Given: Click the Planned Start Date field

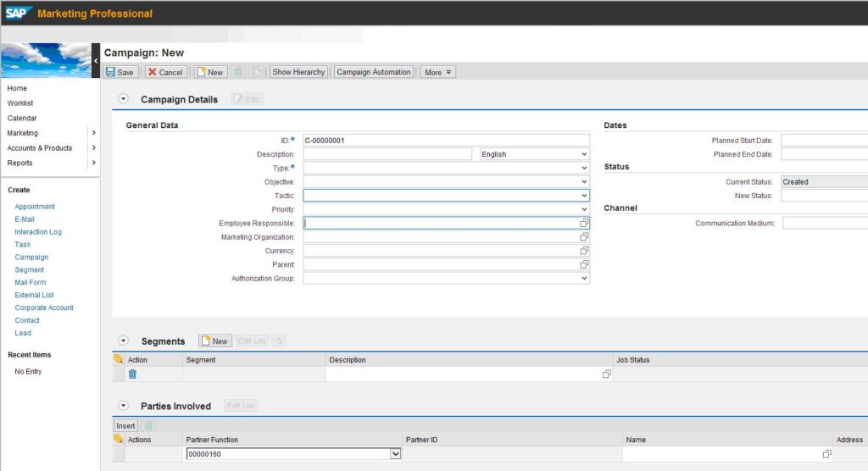Looking at the screenshot, I should [x=824, y=141].
